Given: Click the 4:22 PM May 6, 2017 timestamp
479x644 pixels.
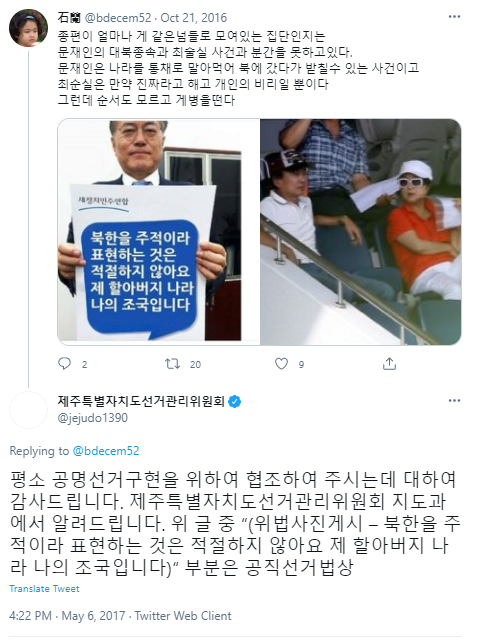Looking at the screenshot, I should pyautogui.click(x=67, y=616).
